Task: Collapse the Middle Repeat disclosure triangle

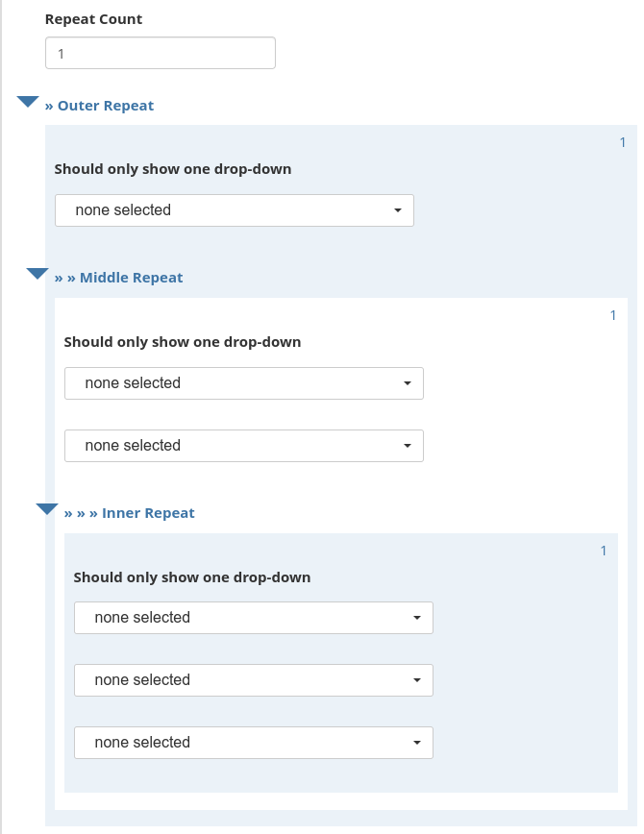Action: (37, 274)
